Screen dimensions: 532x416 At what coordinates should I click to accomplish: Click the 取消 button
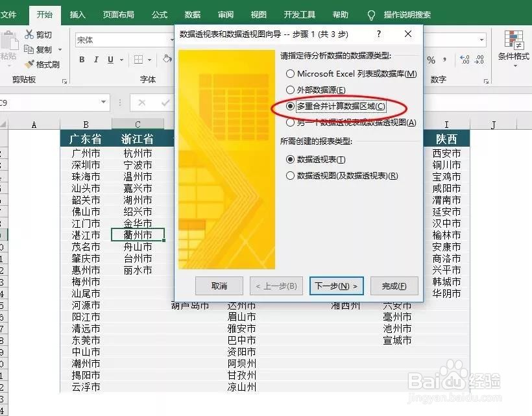pyautogui.click(x=219, y=286)
